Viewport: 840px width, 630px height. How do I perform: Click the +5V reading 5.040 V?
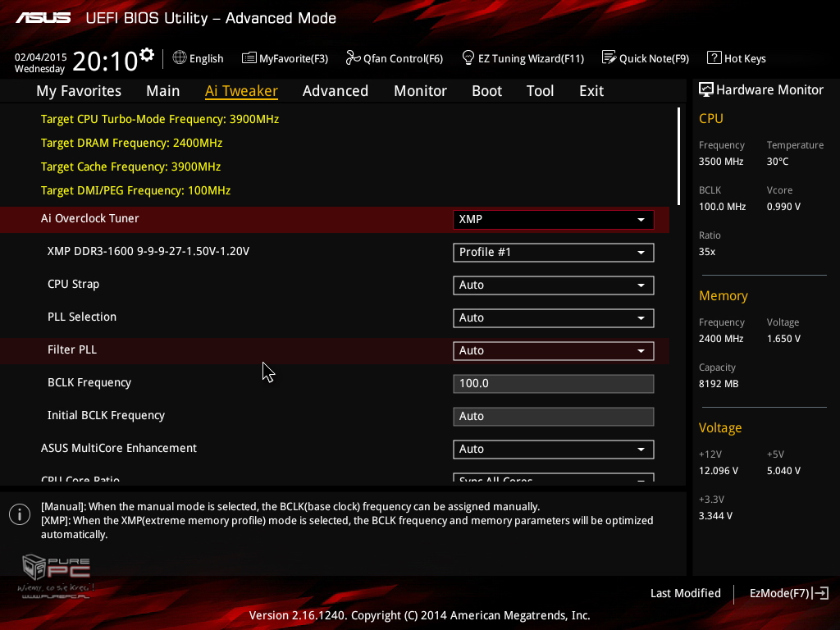coord(783,470)
